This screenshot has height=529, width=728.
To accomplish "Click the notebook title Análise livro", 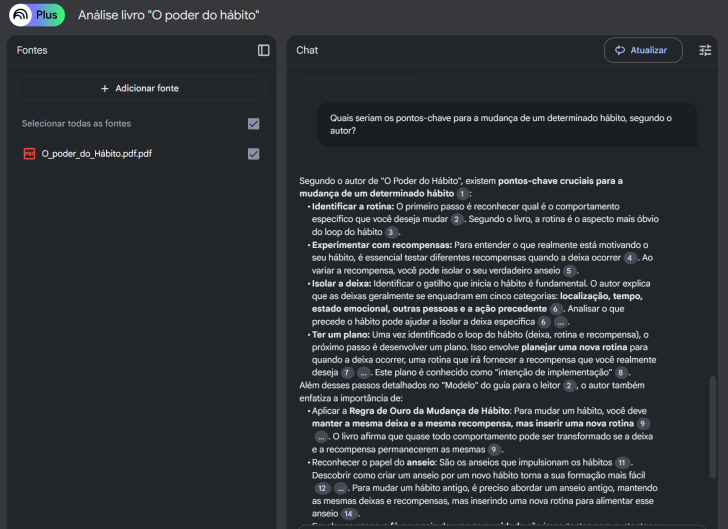I will (x=169, y=15).
